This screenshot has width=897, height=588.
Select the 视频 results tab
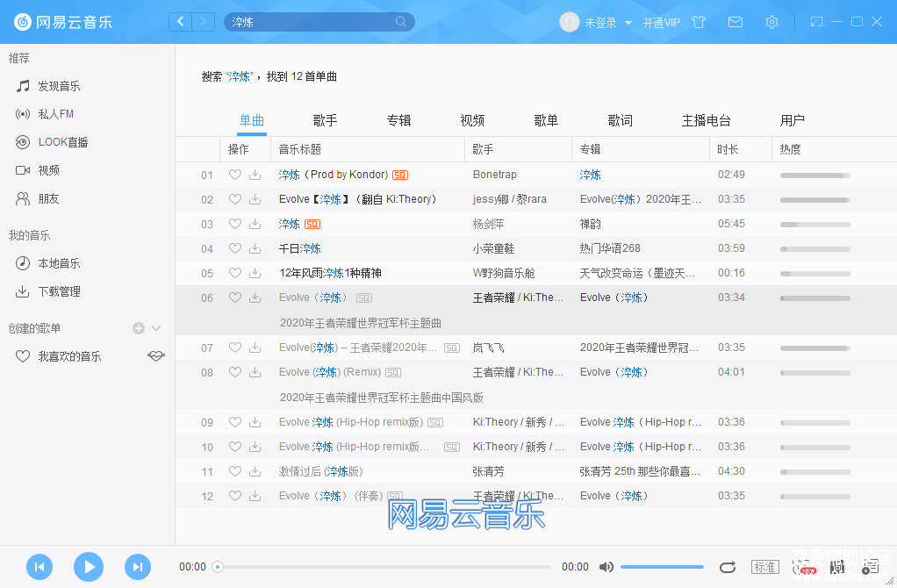click(472, 121)
